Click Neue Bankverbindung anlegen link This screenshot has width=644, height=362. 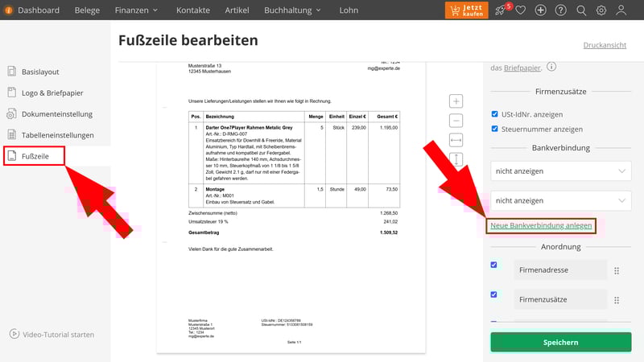[x=541, y=225]
